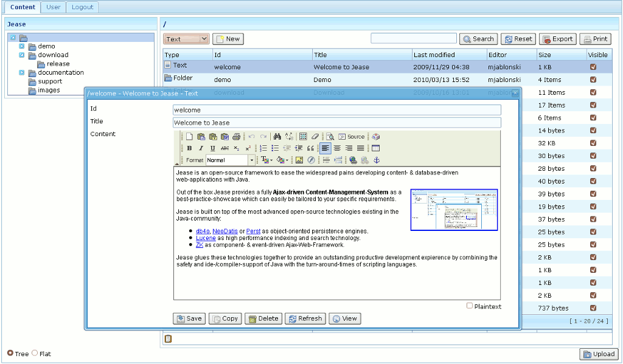Click Paste from Word icon
Screen dimensions: 623x364
tap(224, 137)
